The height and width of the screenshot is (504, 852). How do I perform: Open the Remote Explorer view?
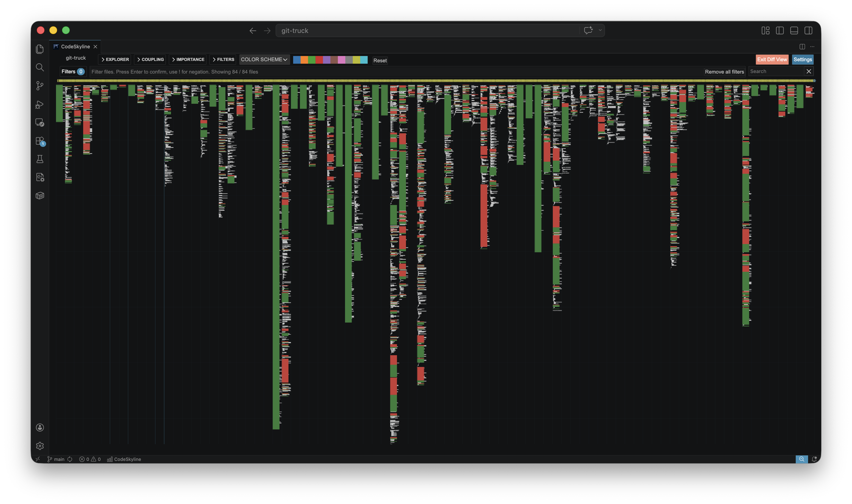tap(40, 122)
